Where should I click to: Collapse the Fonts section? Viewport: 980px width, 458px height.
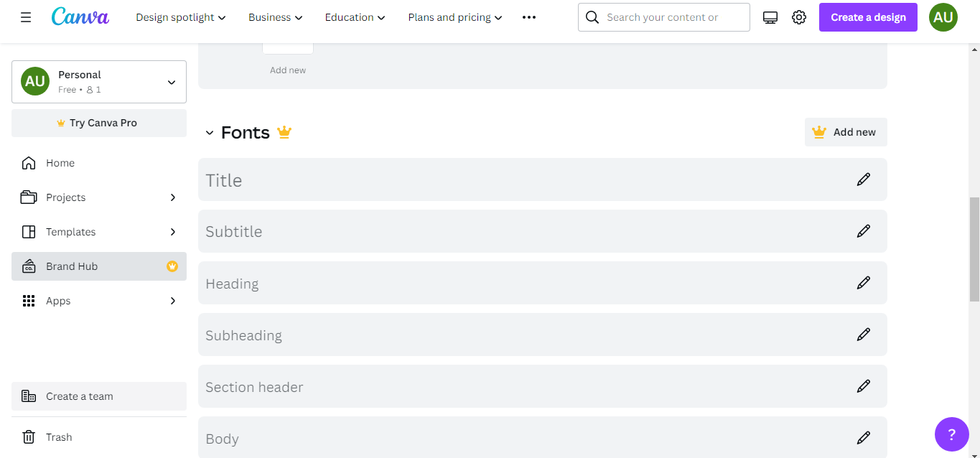click(209, 132)
